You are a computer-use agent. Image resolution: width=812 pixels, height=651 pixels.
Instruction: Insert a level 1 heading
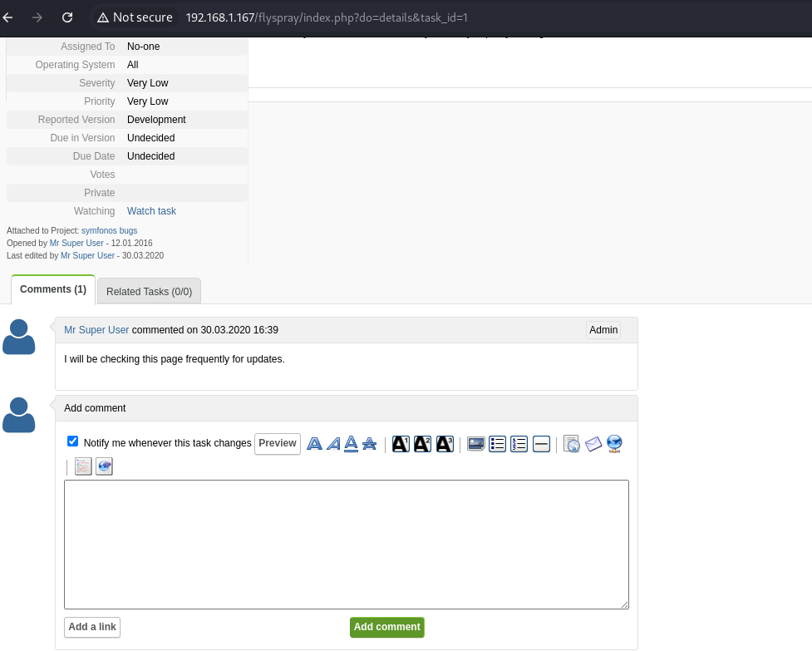pos(401,444)
